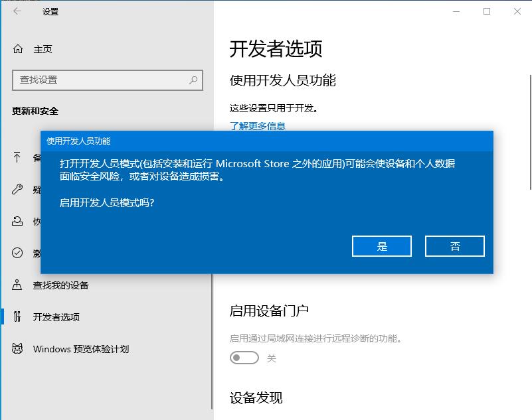The width and height of the screenshot is (532, 420).
Task: Click the search magnifier icon
Action: tap(191, 80)
